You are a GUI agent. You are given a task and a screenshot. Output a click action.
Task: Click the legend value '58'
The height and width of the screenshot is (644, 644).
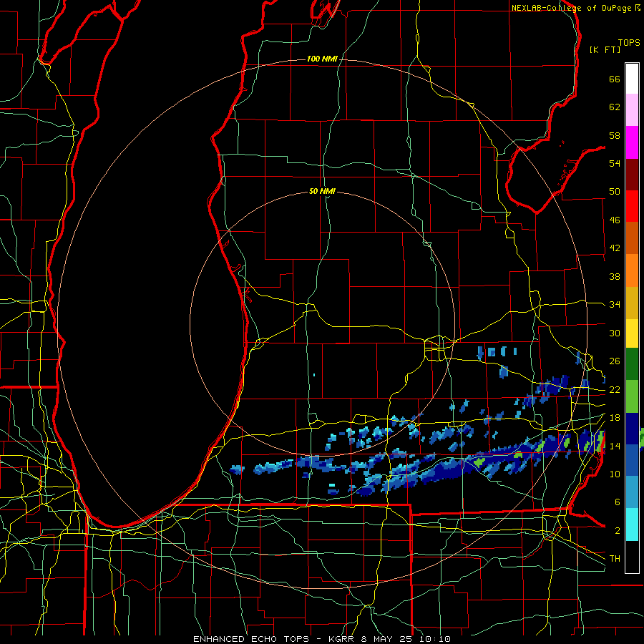[x=615, y=135]
